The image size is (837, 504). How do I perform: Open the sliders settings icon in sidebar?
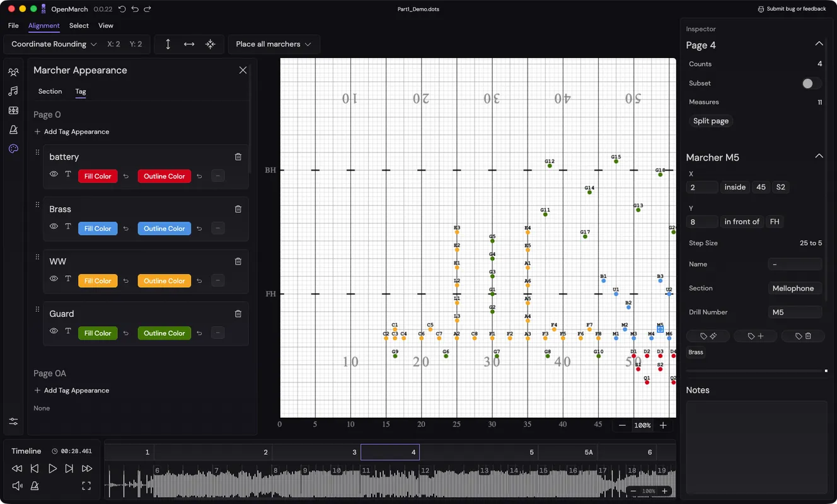(x=13, y=421)
